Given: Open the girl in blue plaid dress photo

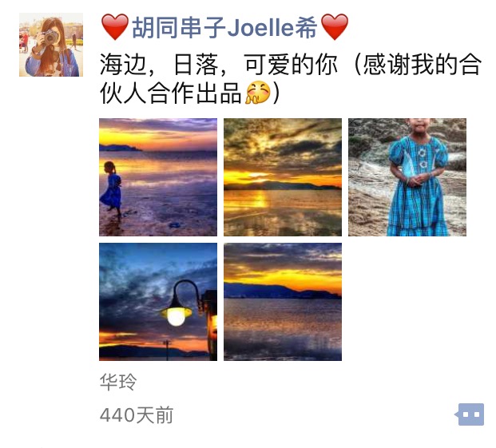Looking at the screenshot, I should tap(407, 177).
